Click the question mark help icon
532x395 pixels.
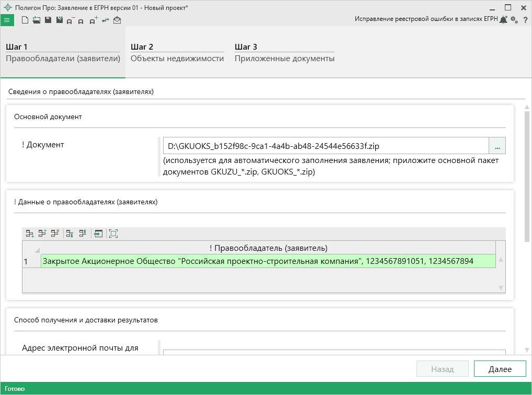pos(525,20)
